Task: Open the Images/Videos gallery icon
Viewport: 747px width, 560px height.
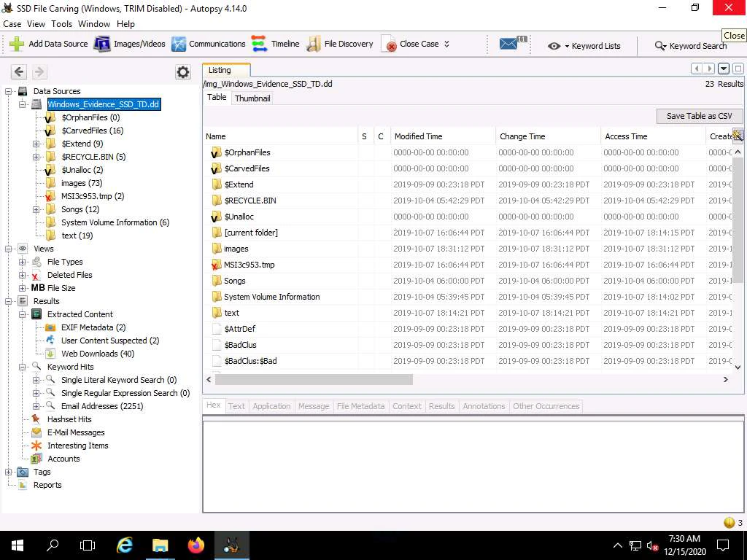Action: point(102,44)
